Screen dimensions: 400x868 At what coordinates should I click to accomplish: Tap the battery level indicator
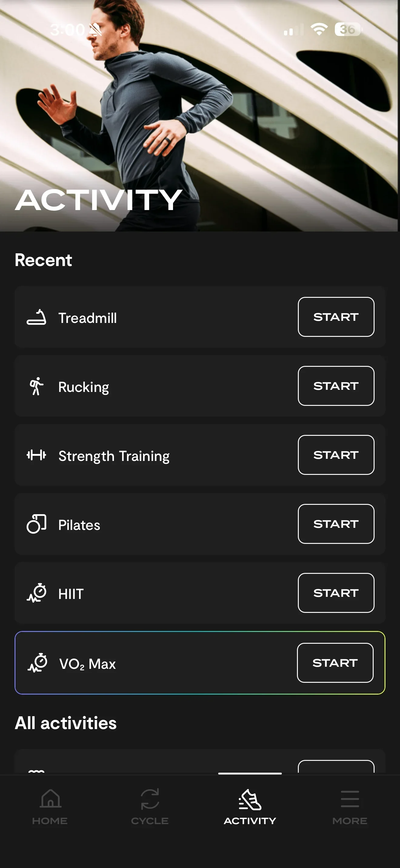(x=347, y=30)
